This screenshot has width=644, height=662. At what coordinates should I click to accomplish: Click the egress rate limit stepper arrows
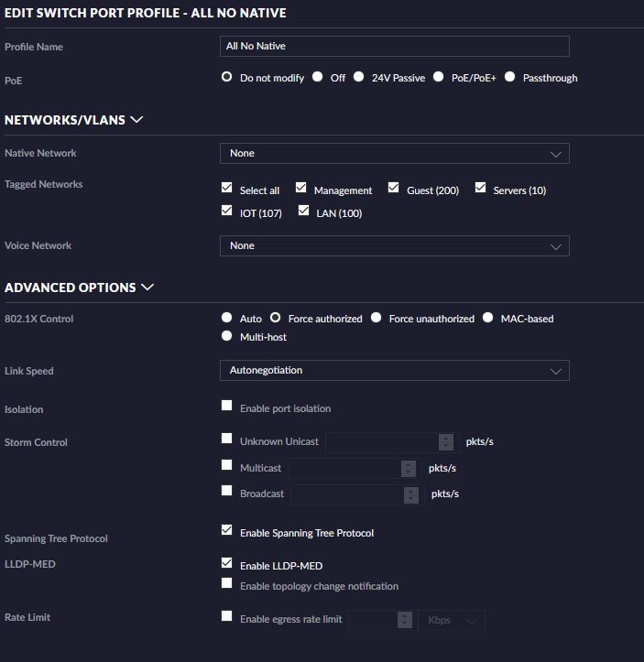pyautogui.click(x=405, y=620)
